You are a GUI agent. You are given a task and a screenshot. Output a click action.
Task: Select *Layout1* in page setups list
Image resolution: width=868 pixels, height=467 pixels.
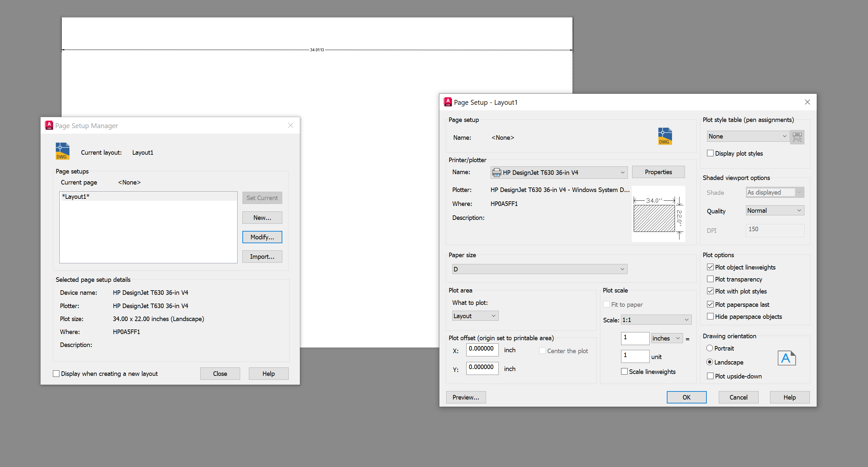click(x=76, y=197)
